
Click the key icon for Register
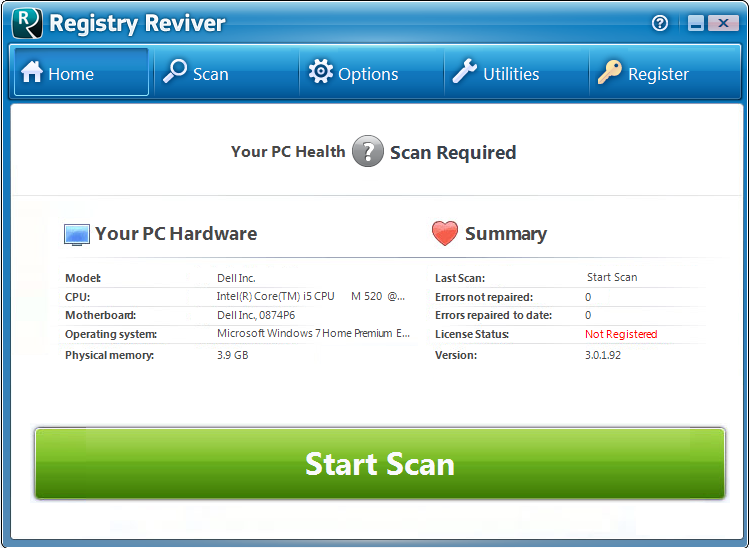[x=610, y=72]
